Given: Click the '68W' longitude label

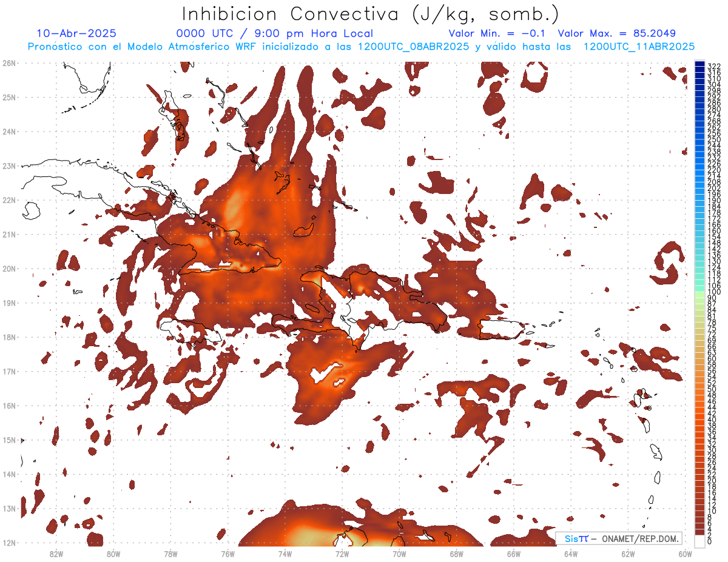Looking at the screenshot, I should 457,553.
